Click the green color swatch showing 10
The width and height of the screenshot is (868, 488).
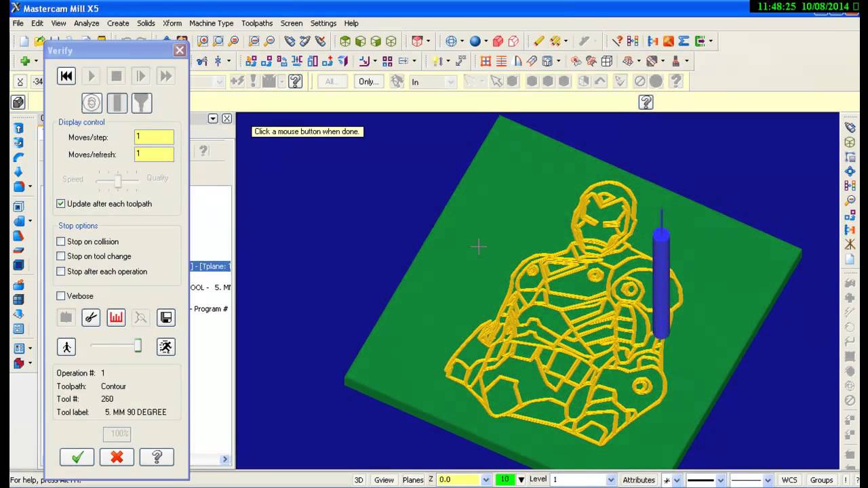(505, 480)
